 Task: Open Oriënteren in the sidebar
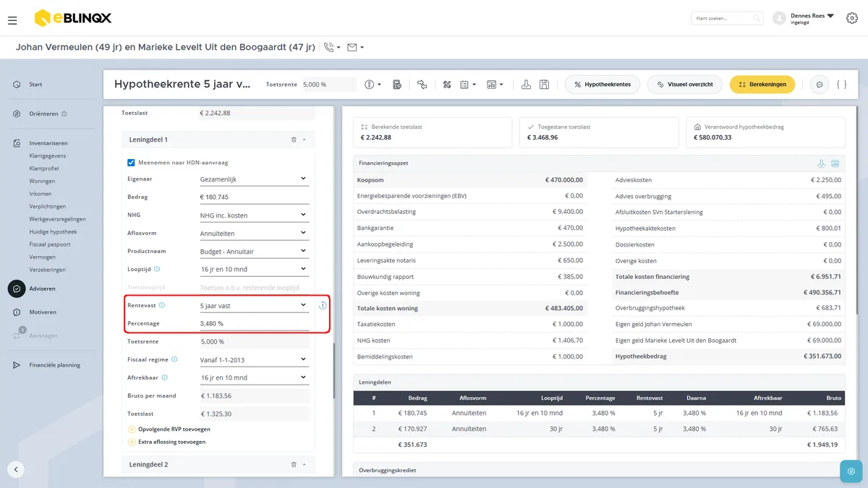pyautogui.click(x=44, y=114)
